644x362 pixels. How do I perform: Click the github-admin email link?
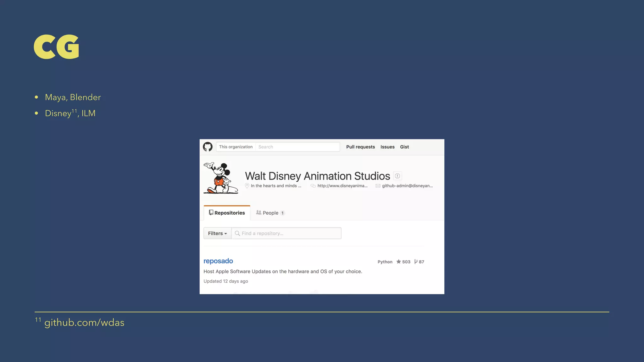(408, 186)
